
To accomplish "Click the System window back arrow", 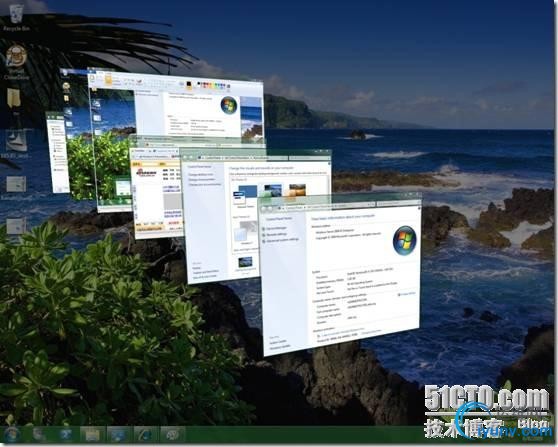I will (264, 209).
